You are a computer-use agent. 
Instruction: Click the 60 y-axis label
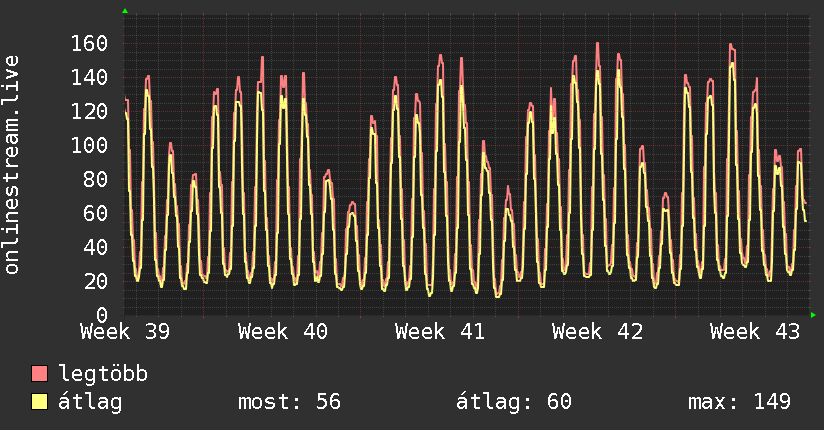point(96,213)
